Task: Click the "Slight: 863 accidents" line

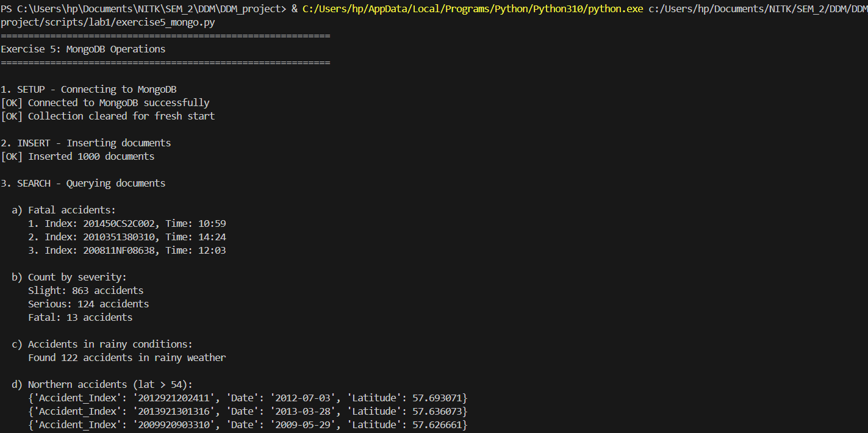Action: click(x=85, y=291)
